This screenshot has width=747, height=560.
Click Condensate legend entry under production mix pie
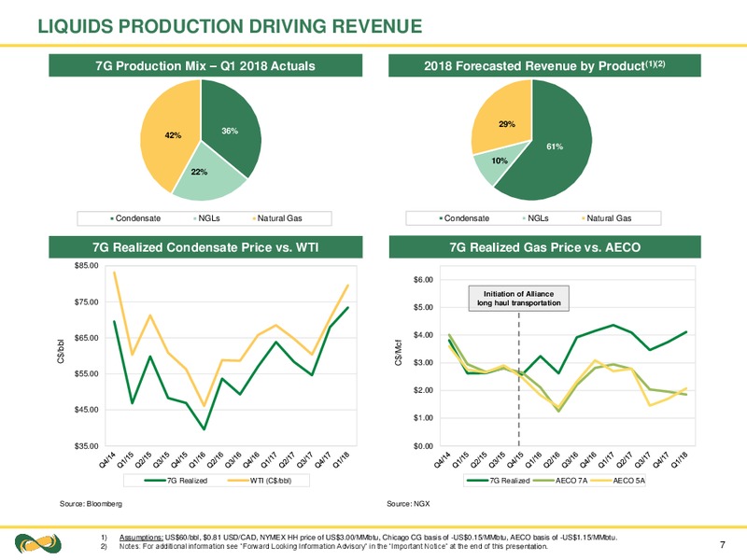[135, 218]
